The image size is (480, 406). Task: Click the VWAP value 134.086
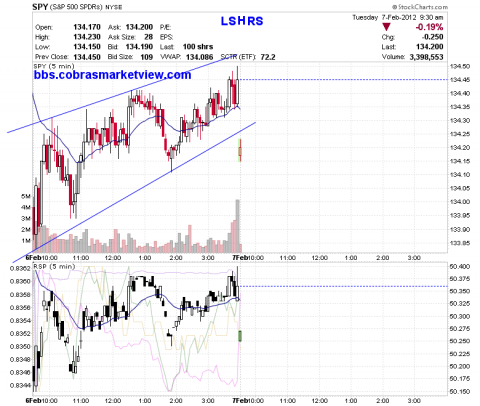pos(200,57)
